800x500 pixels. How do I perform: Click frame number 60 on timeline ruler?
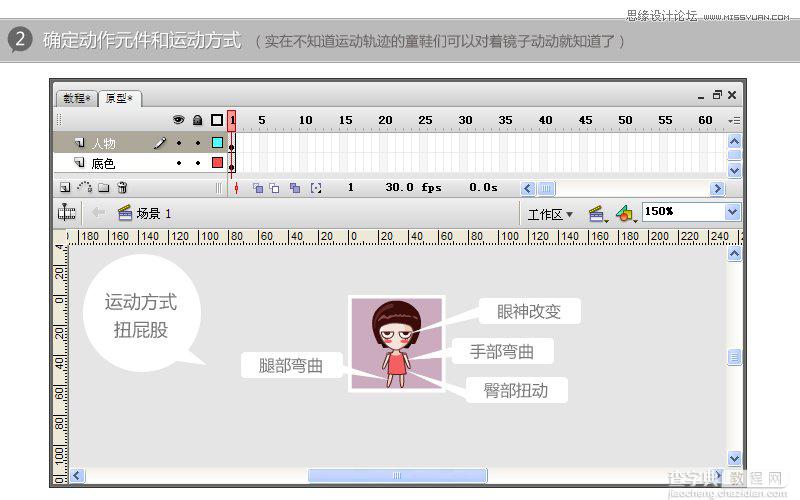point(705,120)
